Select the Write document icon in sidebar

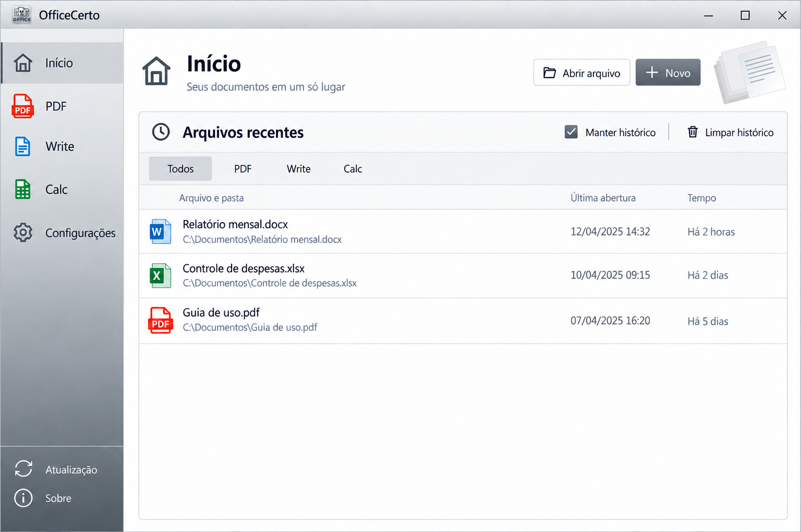click(22, 147)
